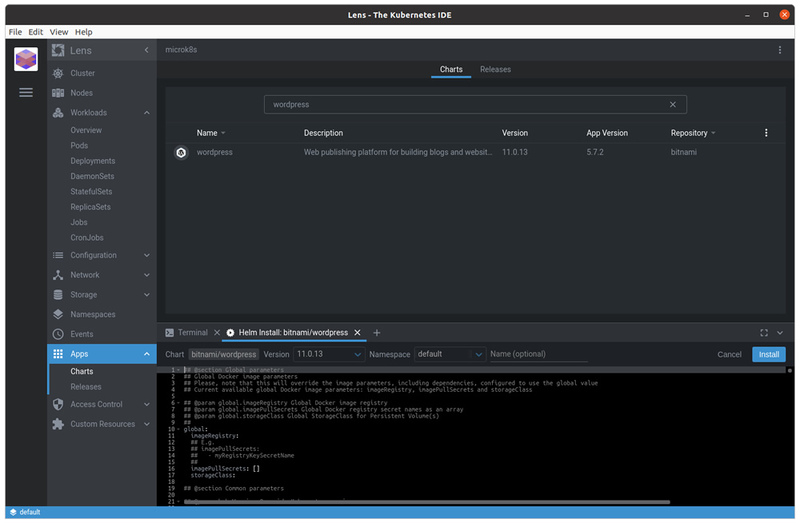The image size is (800, 523).
Task: Expand the Storage section
Action: (x=146, y=294)
